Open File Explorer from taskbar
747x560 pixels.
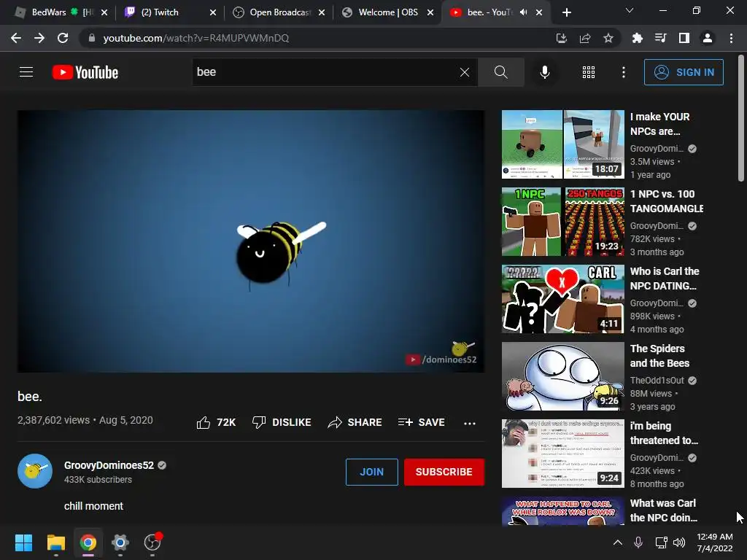pos(55,542)
